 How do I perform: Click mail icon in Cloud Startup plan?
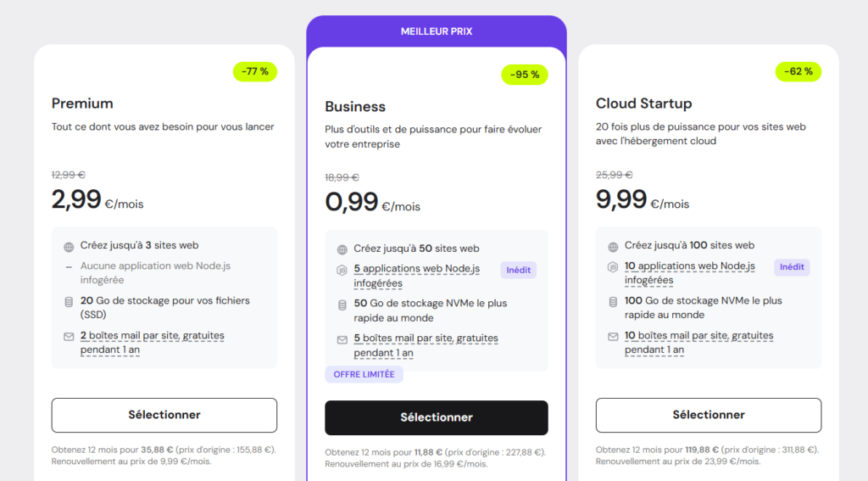[613, 337]
